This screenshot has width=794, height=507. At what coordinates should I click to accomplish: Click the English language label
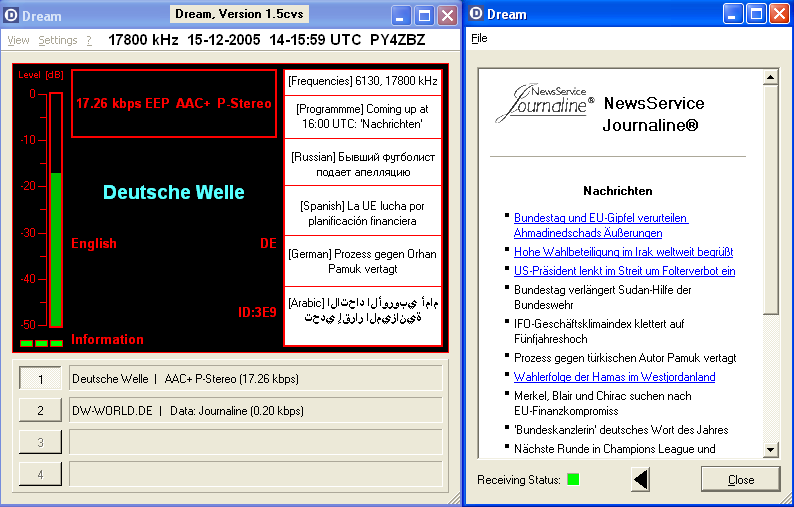(x=94, y=244)
